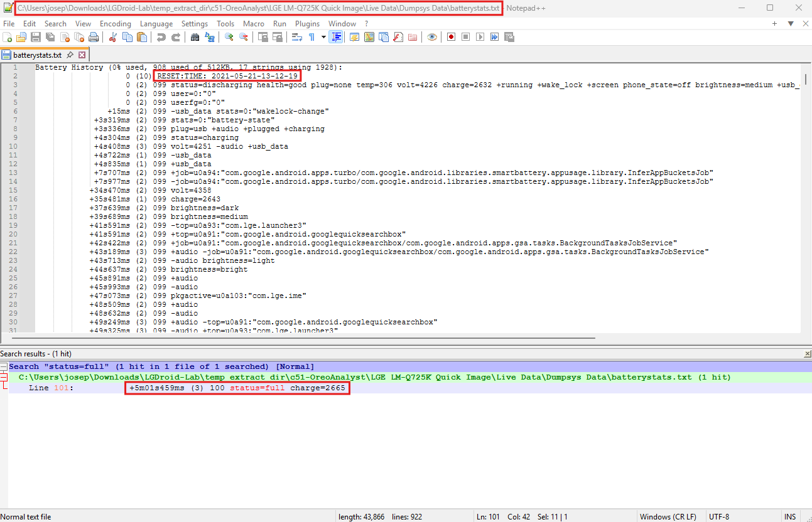Open Find with the binoculars icon
This screenshot has width=812, height=522.
pos(195,37)
